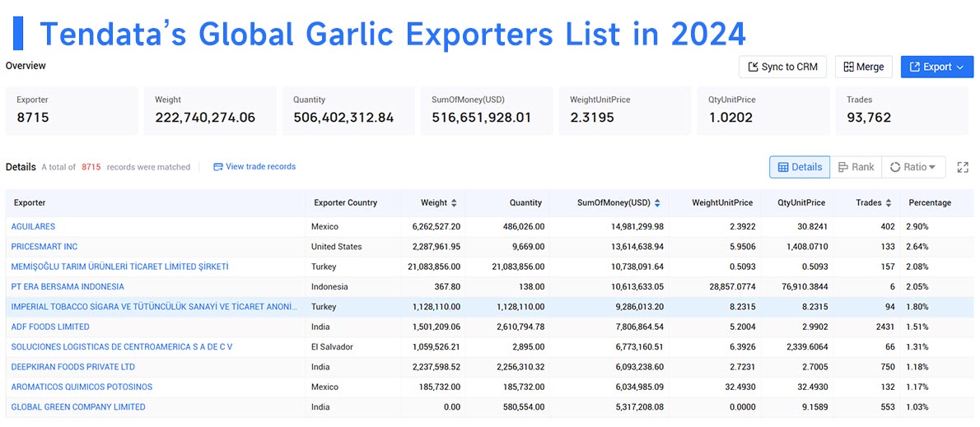Open exporter AGUILARES link
This screenshot has height=427, width=980.
33,226
